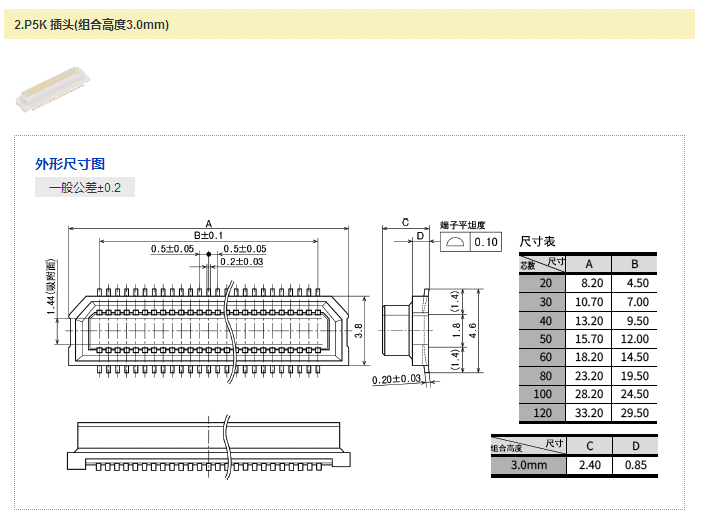
Task: Click the 120 pin-count row header
Action: [x=544, y=413]
